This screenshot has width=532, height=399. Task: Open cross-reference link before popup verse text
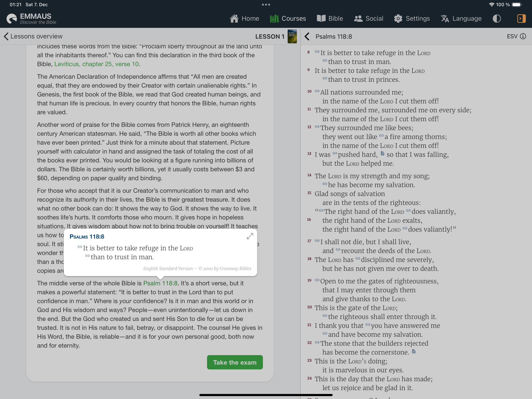(80, 247)
